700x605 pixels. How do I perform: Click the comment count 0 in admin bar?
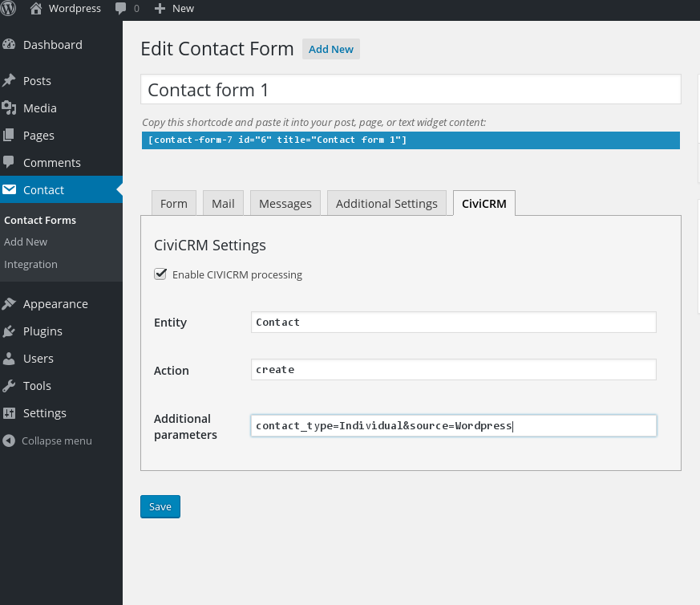[136, 9]
